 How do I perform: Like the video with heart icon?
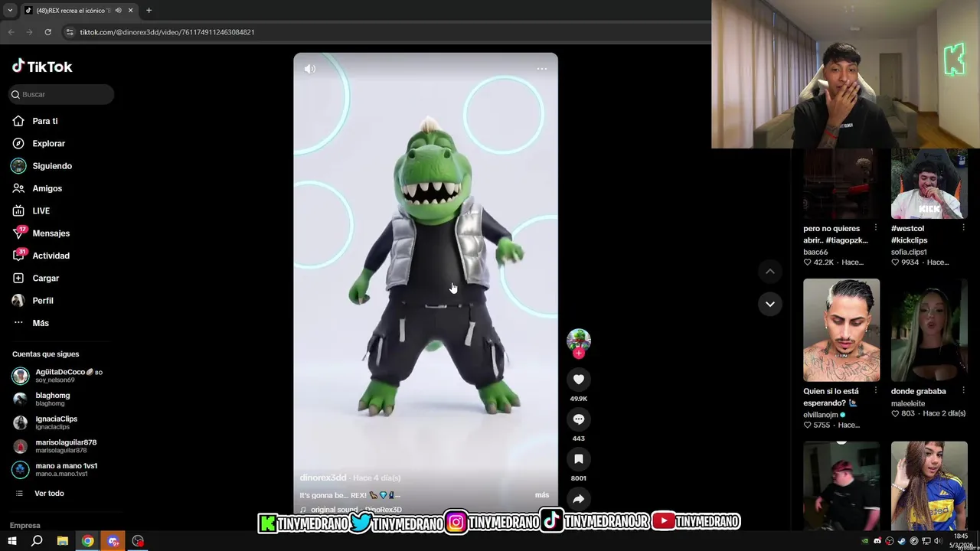coord(579,380)
